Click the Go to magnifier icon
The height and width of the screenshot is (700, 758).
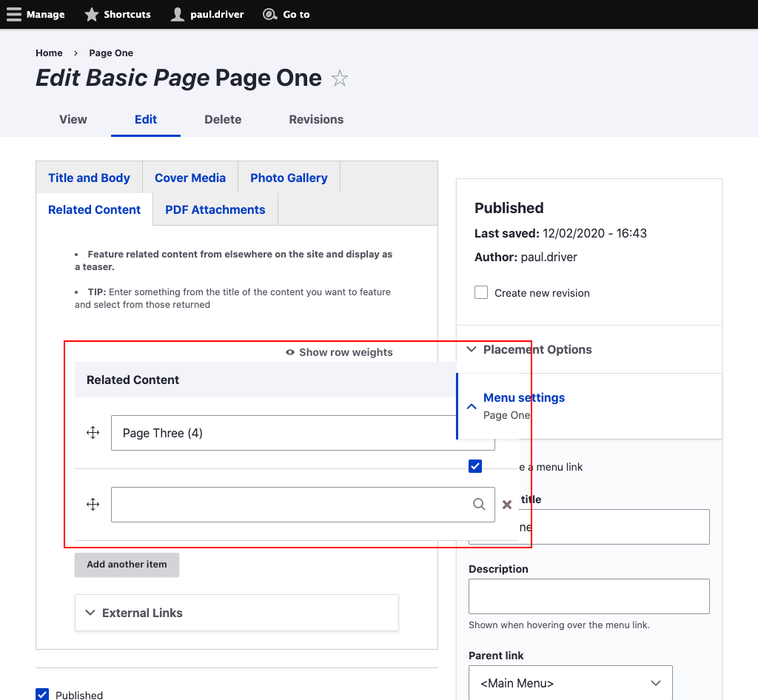click(x=269, y=13)
